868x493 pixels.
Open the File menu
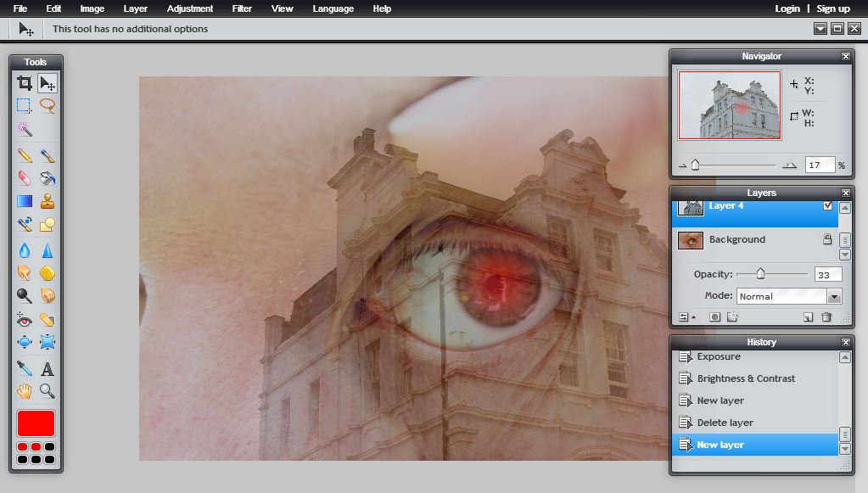pos(20,8)
